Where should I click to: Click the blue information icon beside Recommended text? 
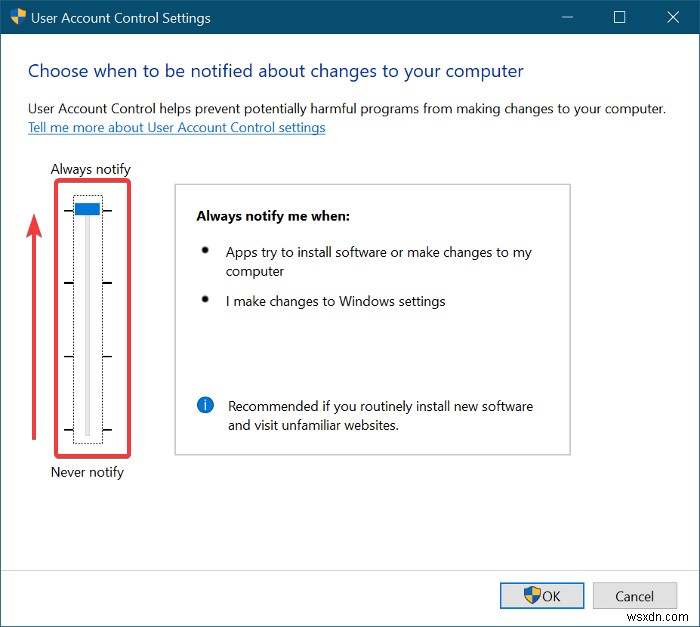click(x=205, y=405)
